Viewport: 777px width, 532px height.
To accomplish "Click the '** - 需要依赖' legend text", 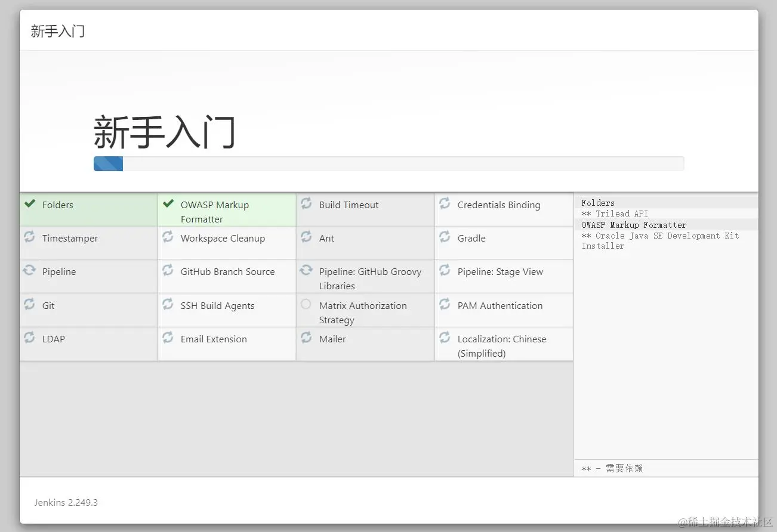I will pos(612,469).
